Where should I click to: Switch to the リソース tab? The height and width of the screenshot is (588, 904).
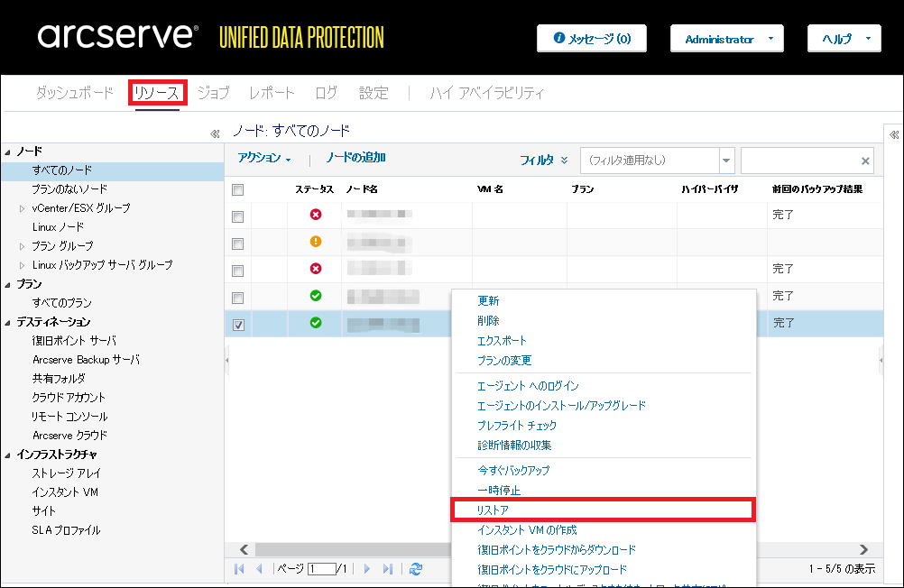pos(157,93)
